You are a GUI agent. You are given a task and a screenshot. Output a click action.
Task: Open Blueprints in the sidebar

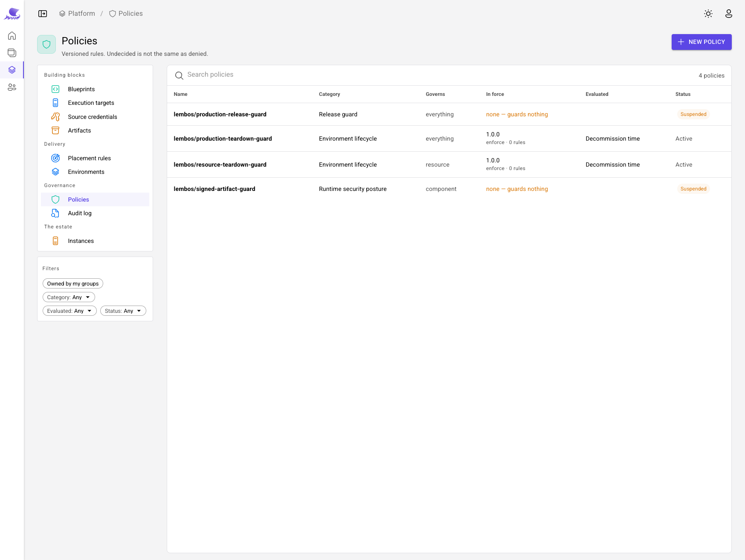[x=95, y=89]
